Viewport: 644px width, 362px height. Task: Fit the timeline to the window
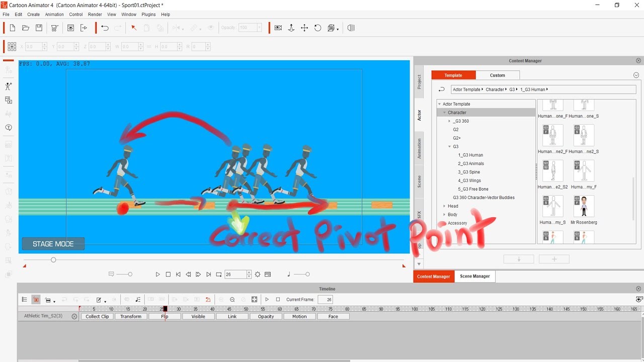click(255, 300)
